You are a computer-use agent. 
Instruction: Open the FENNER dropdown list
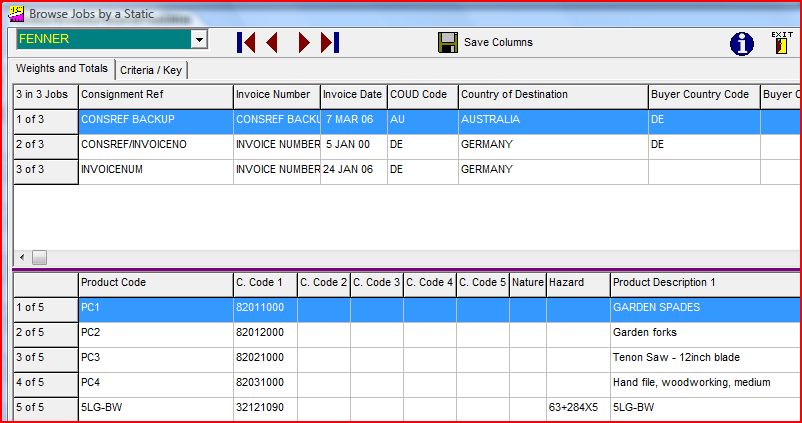pyautogui.click(x=198, y=39)
